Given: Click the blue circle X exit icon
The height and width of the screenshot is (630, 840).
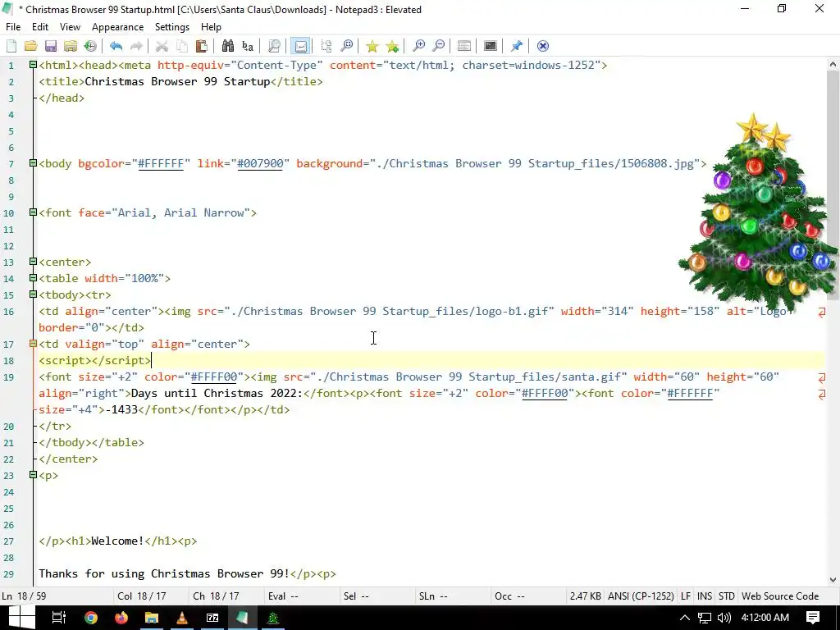Looking at the screenshot, I should pos(543,46).
